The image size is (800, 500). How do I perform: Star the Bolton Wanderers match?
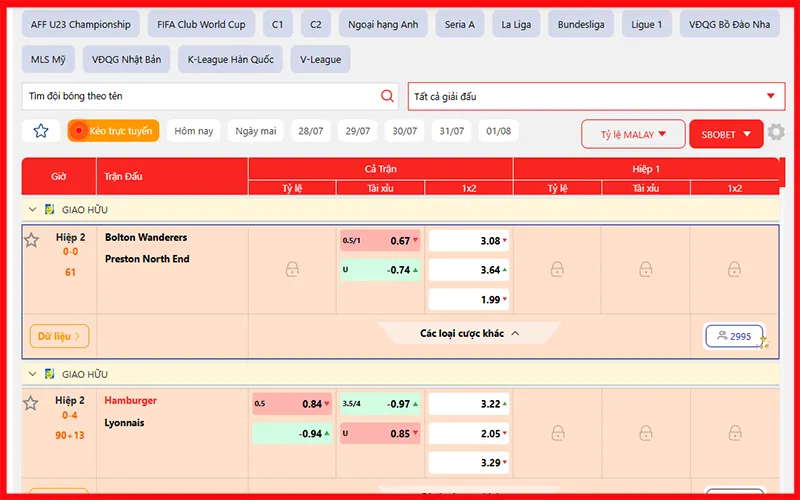pos(32,240)
